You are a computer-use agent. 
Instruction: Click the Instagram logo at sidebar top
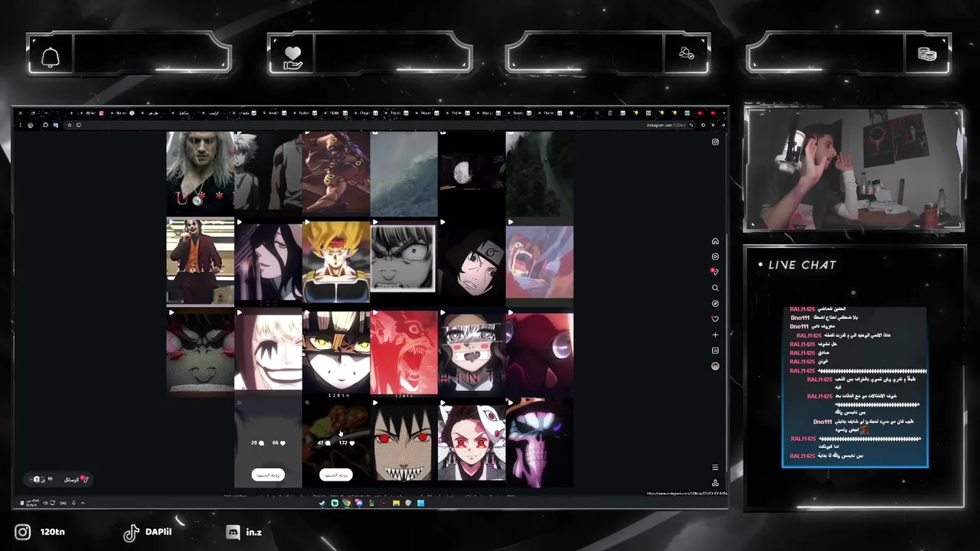715,142
